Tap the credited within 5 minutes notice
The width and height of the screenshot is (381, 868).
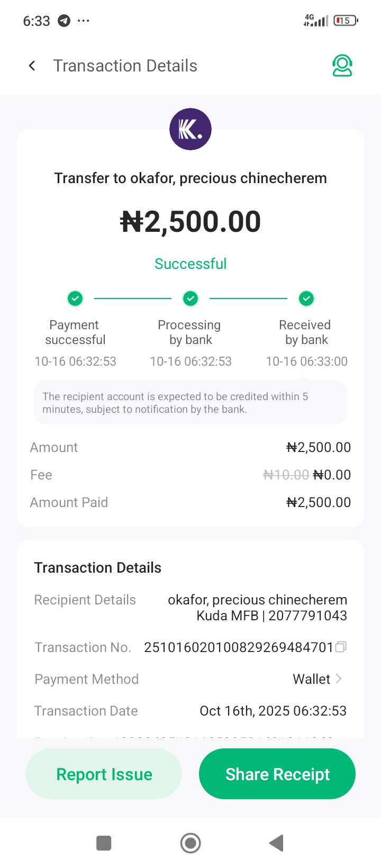pyautogui.click(x=190, y=403)
